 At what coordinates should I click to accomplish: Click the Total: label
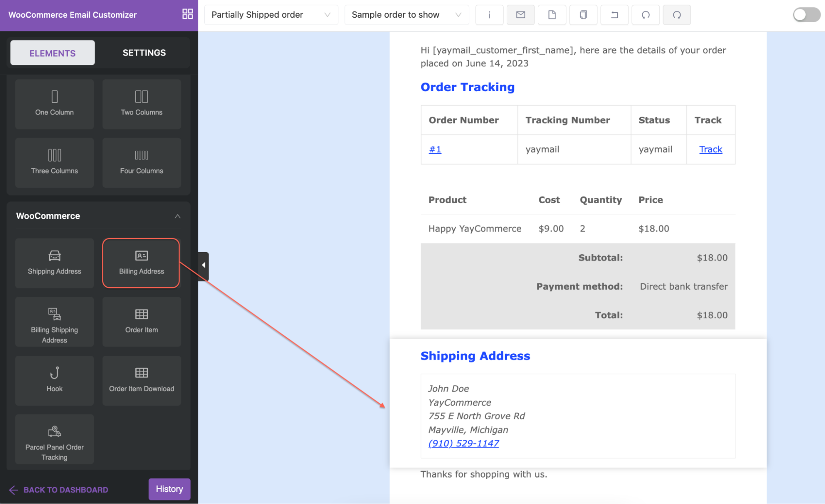(609, 315)
